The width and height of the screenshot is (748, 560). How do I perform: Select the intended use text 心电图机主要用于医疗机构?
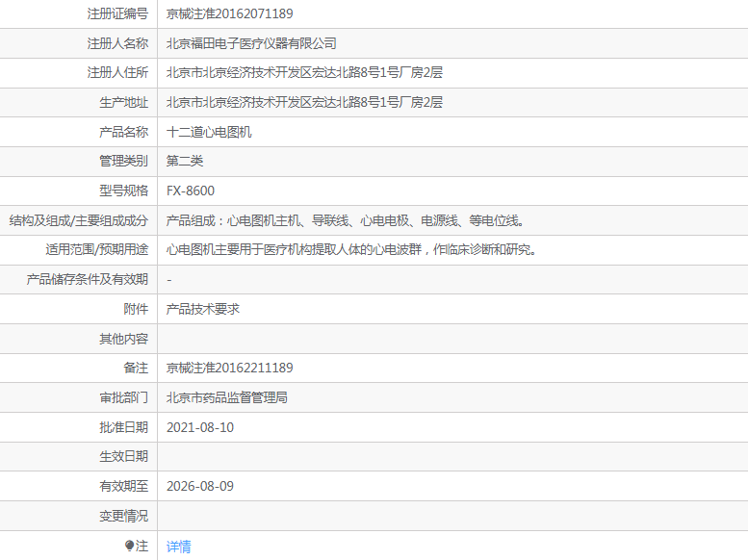(x=239, y=250)
